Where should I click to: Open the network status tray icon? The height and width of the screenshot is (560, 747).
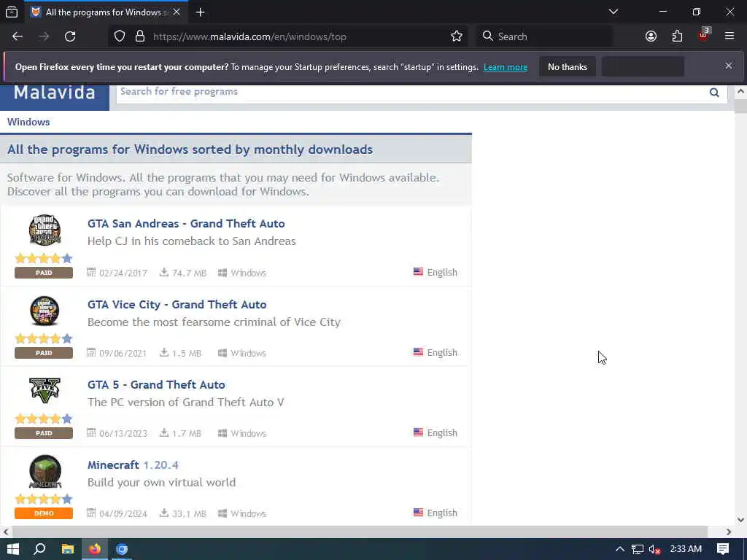click(638, 550)
